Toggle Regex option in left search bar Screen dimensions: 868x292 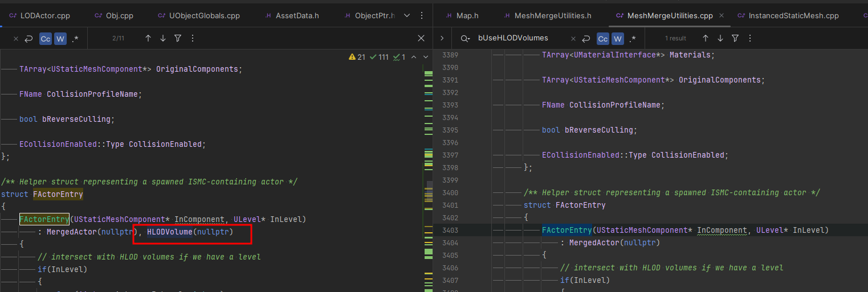click(75, 39)
